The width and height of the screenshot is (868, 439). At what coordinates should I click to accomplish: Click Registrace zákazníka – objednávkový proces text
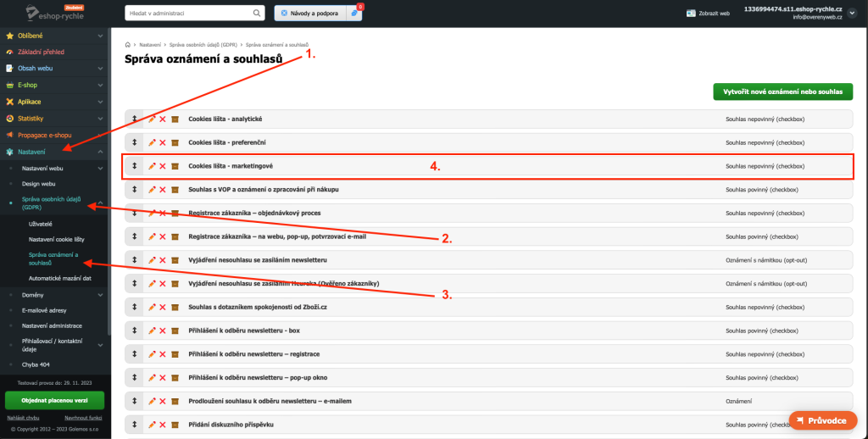[254, 213]
